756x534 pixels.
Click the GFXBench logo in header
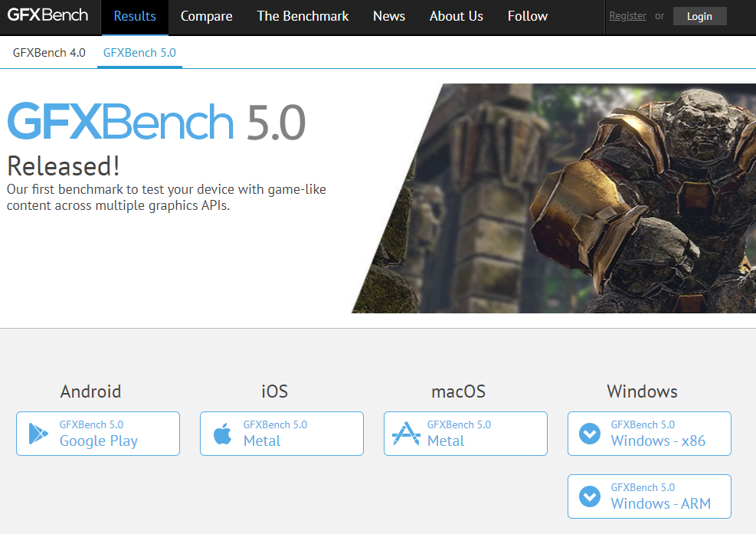pos(47,15)
